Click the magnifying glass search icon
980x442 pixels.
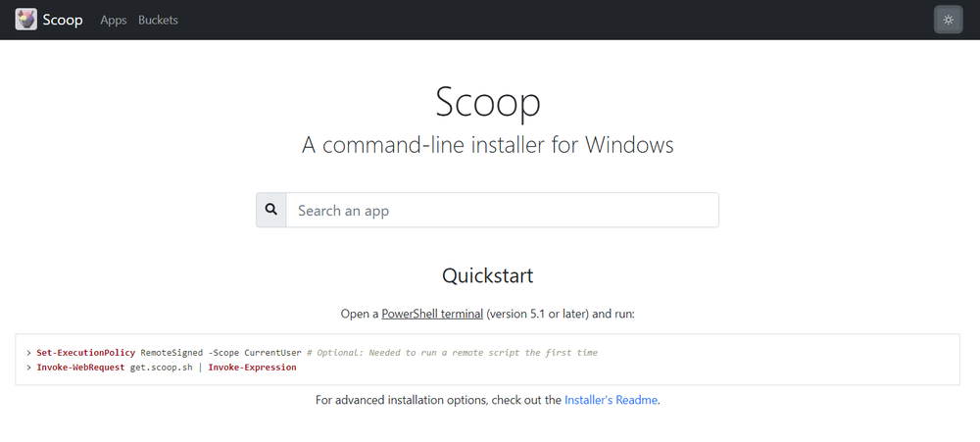tap(271, 210)
